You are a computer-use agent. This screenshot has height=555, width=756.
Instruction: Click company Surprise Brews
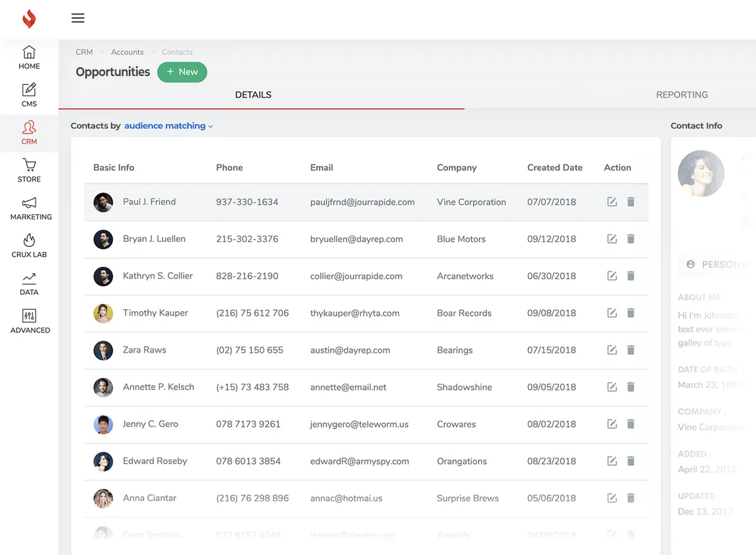coord(467,498)
